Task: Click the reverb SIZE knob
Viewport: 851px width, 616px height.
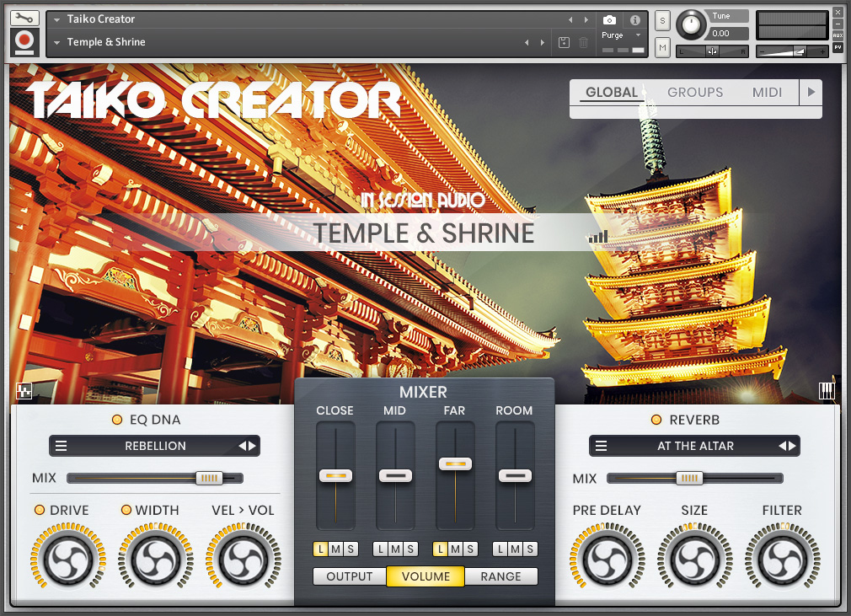Action: tap(694, 560)
